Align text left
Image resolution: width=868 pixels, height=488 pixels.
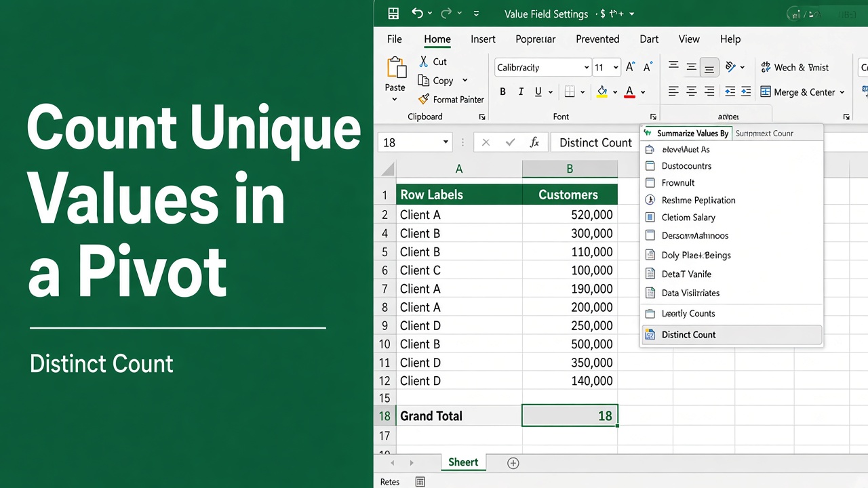673,91
